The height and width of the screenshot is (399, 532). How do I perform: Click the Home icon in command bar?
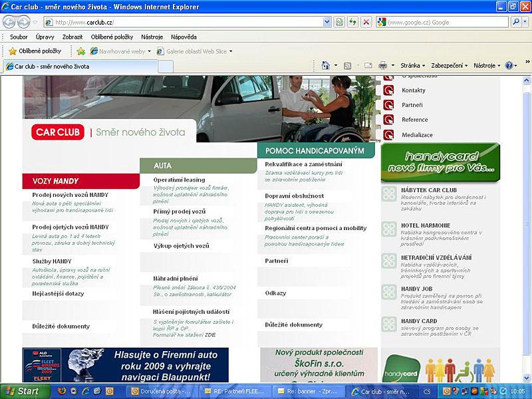325,65
